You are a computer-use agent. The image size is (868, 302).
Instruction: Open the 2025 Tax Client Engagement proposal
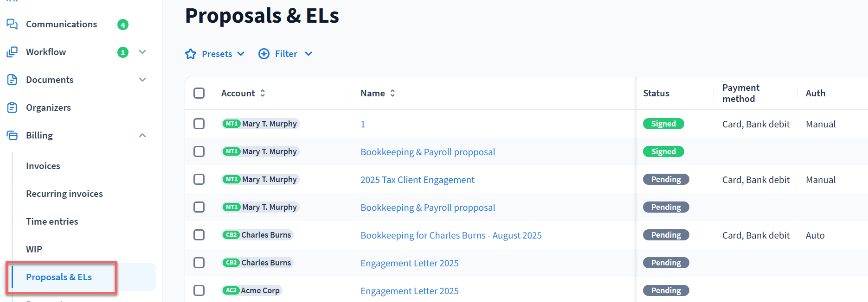point(417,180)
